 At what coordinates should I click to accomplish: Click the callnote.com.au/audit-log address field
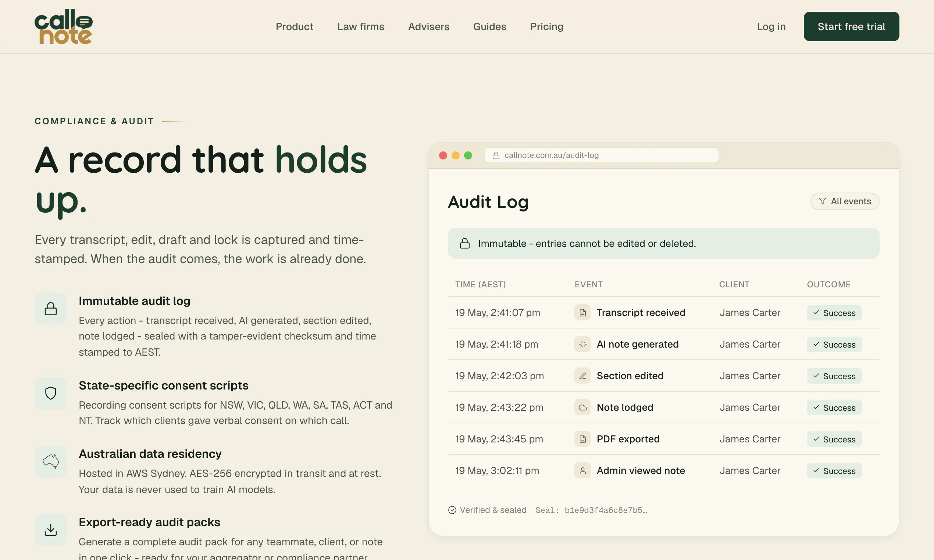[x=601, y=155]
